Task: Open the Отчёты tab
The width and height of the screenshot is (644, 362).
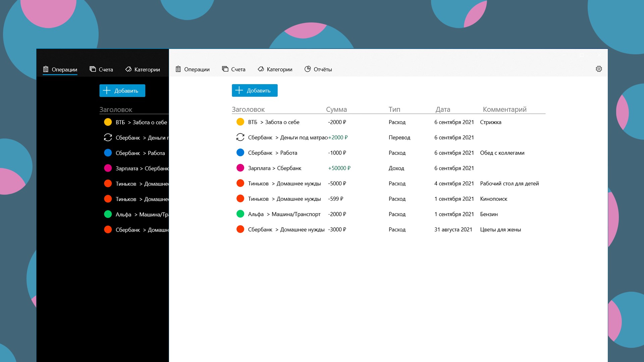Action: click(318, 69)
